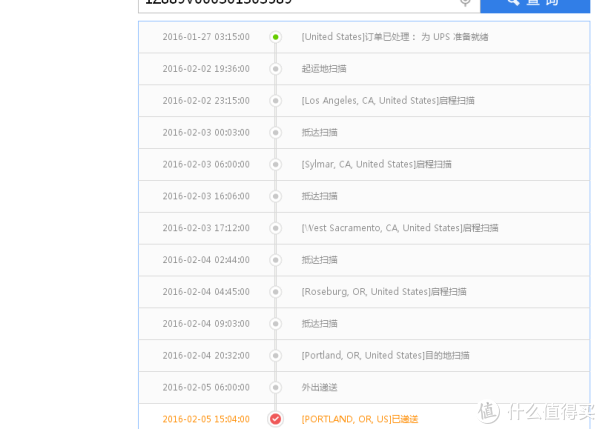
Task: Select timestamp '2016-02-03 00:03:00'
Action: point(206,133)
